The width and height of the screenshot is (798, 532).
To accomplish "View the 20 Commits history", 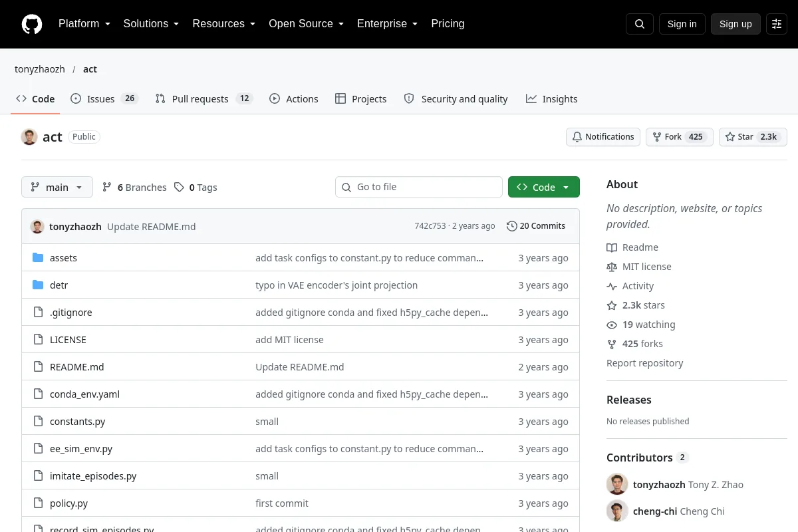I will [536, 226].
